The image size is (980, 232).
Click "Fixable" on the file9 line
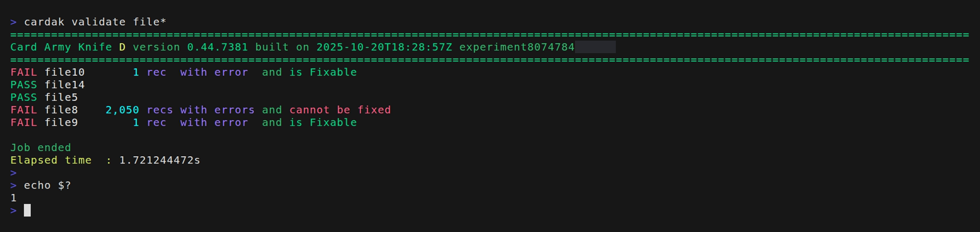click(333, 123)
